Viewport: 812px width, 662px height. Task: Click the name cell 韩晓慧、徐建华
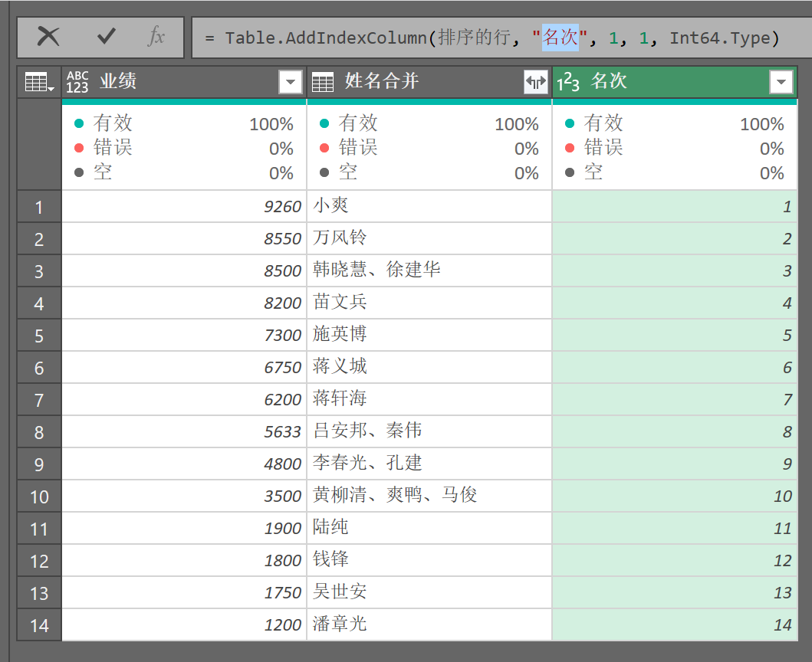429,271
